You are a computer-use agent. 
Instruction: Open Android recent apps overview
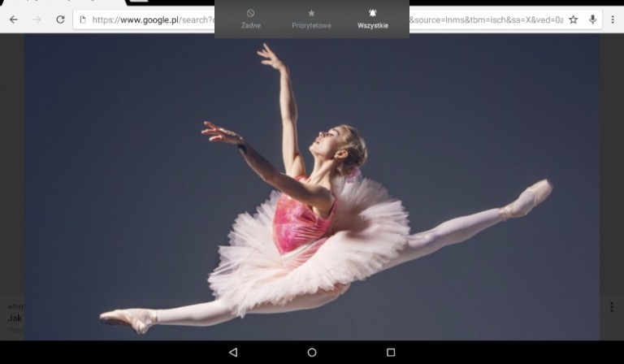(391, 352)
